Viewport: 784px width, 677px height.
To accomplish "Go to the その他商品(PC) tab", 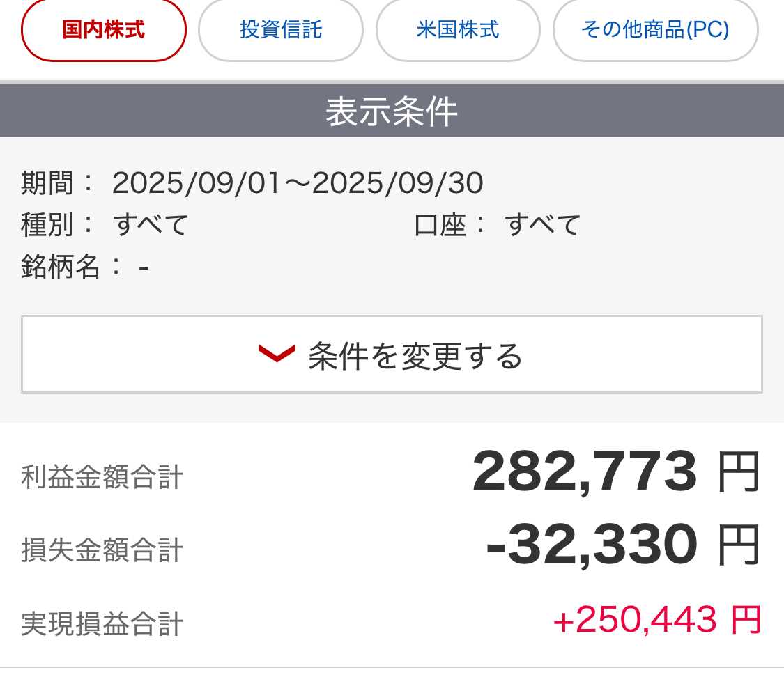I will (655, 30).
